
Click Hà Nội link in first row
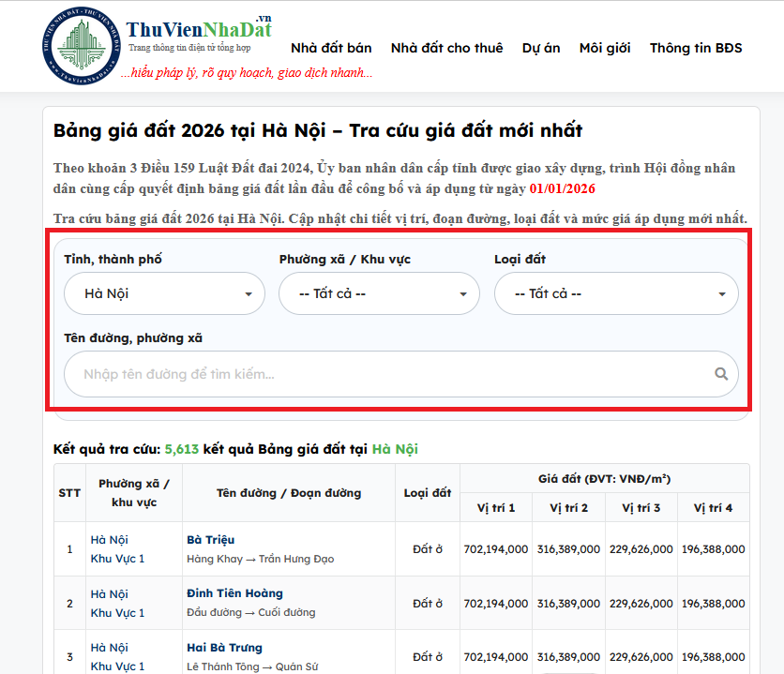109,540
